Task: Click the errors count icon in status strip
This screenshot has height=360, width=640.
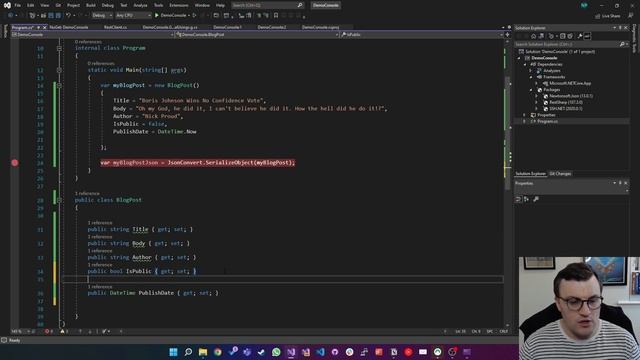Action: tap(47, 331)
